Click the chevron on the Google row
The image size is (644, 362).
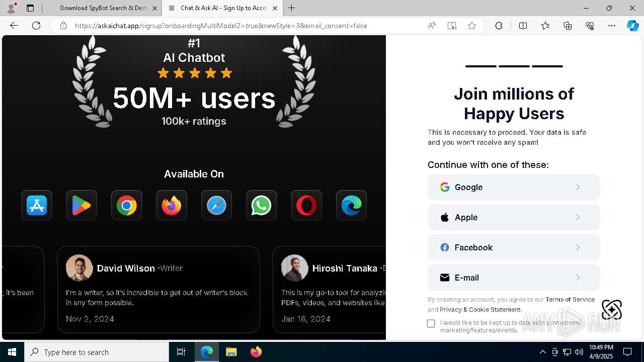578,187
